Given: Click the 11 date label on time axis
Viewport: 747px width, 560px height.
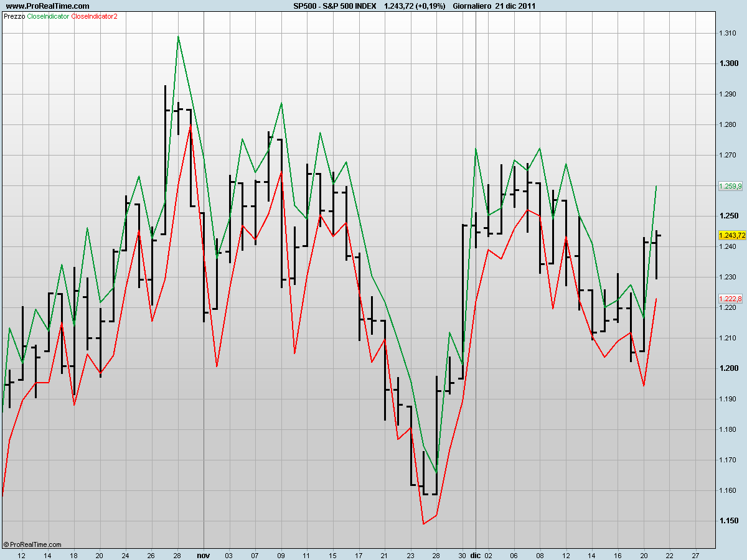Looking at the screenshot, I should (307, 554).
